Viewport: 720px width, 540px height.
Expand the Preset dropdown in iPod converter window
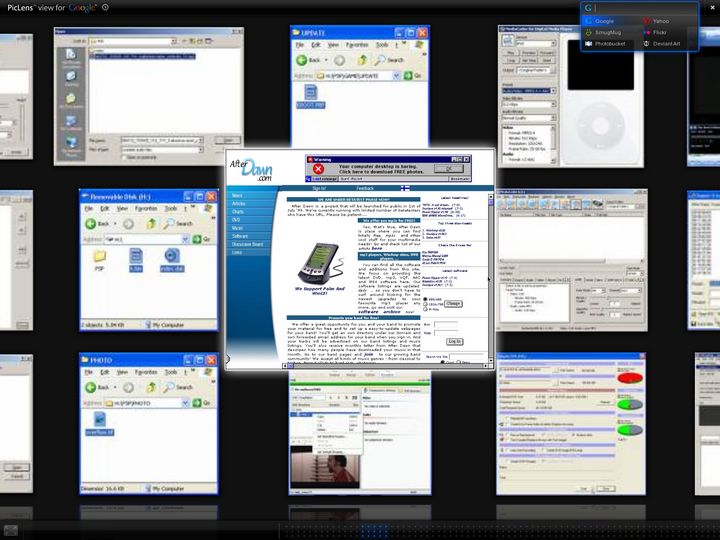[x=553, y=91]
